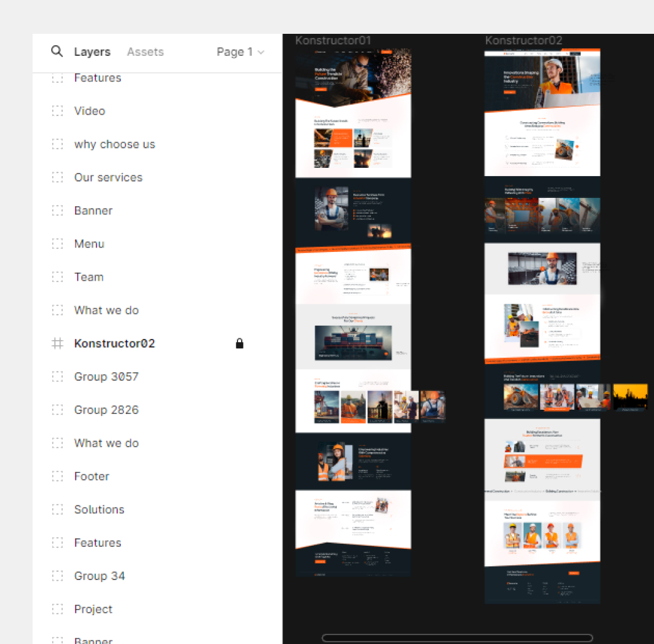Select the dark footer section of Konstructor01
The width and height of the screenshot is (654, 644).
[353, 559]
